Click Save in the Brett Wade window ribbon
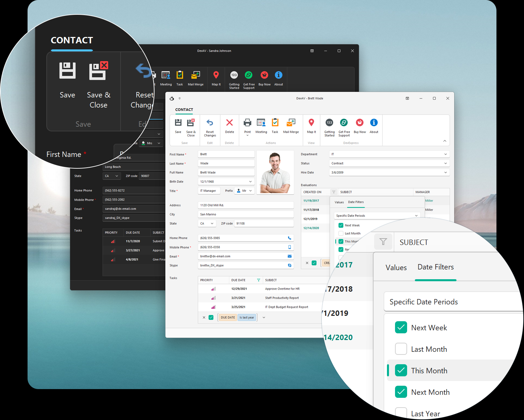This screenshot has height=420, width=524. pos(178,126)
